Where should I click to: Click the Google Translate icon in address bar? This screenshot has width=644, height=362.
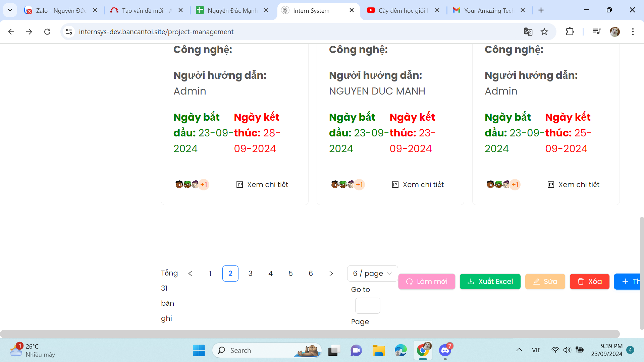(x=528, y=32)
